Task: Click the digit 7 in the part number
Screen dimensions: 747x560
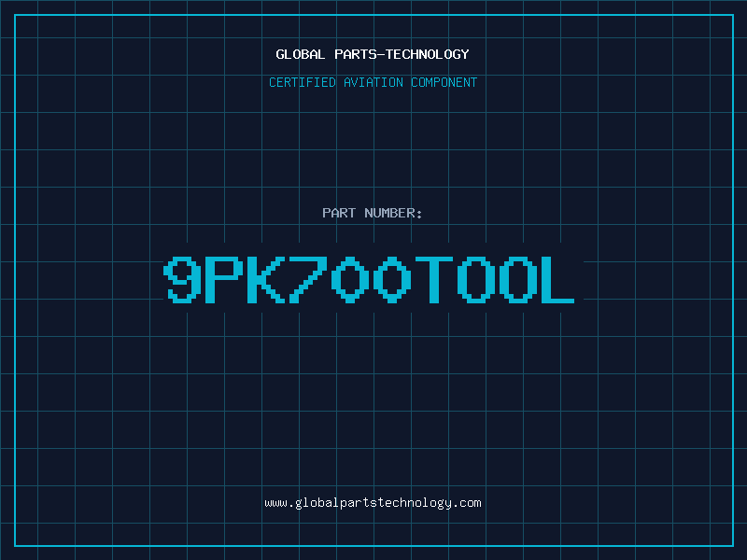Action: (x=308, y=280)
